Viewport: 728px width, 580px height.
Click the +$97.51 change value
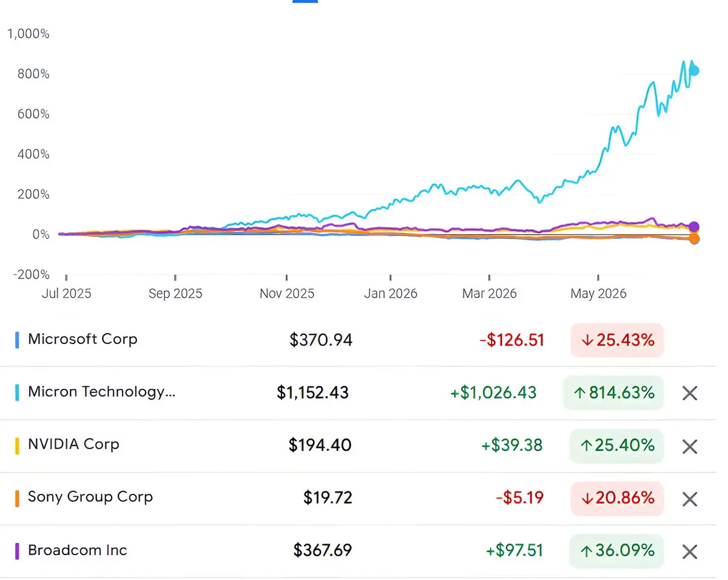coord(514,551)
